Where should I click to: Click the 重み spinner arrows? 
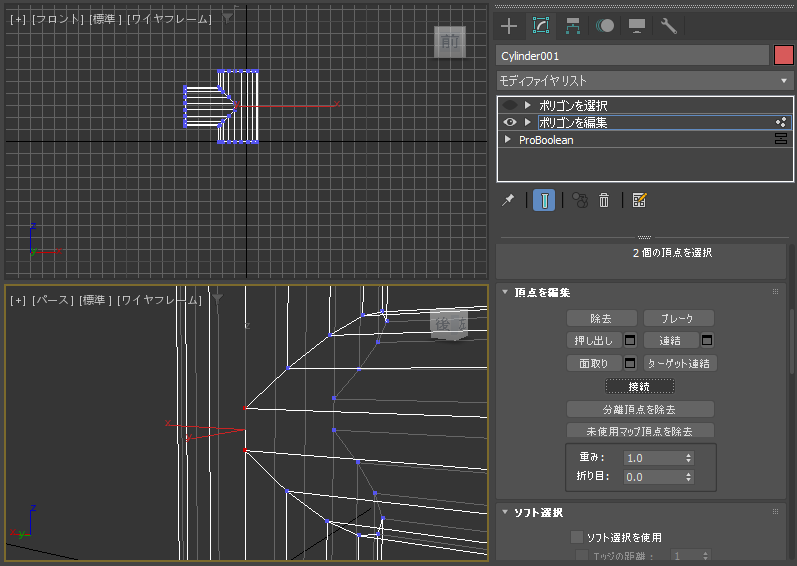tap(689, 458)
